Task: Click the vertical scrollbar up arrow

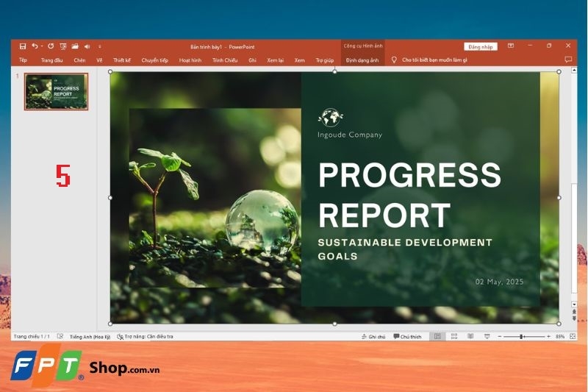Action: 574,70
